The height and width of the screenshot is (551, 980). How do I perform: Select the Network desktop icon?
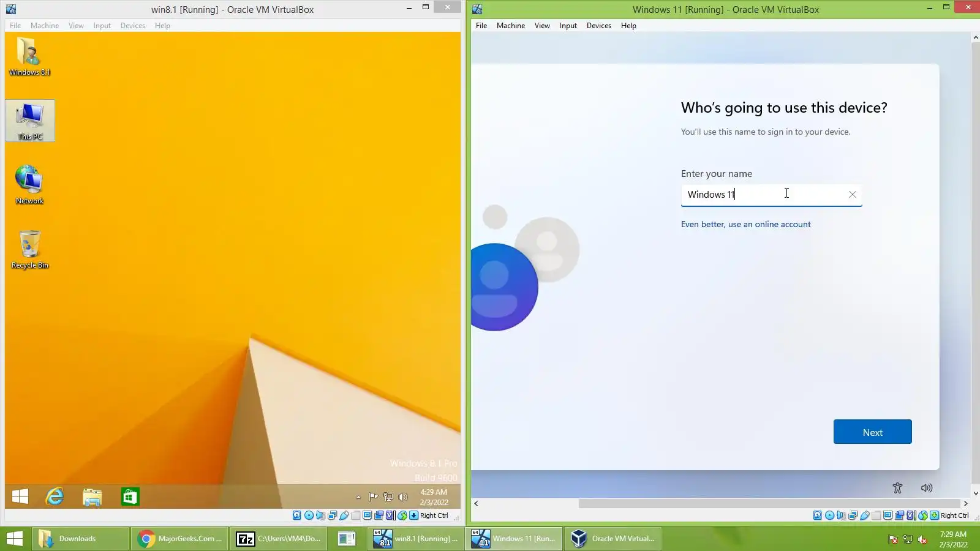(x=29, y=185)
